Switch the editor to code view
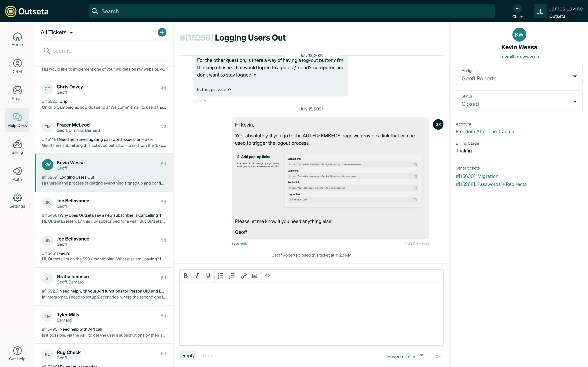Viewport: 588px width, 367px height. click(267, 276)
